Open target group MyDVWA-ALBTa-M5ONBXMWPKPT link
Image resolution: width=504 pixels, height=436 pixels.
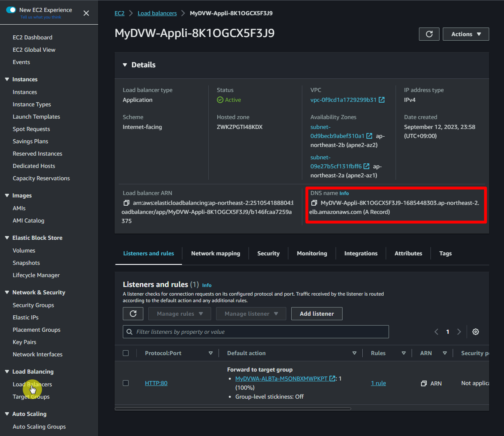281,379
